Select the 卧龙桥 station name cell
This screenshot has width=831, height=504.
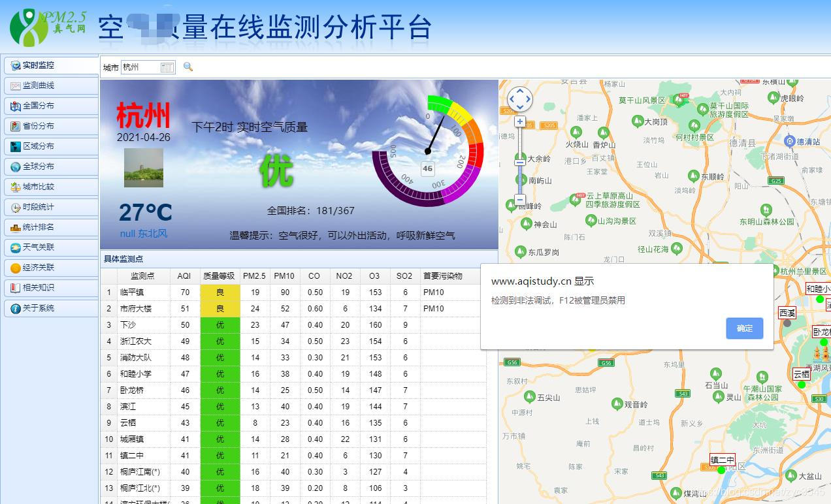point(143,390)
